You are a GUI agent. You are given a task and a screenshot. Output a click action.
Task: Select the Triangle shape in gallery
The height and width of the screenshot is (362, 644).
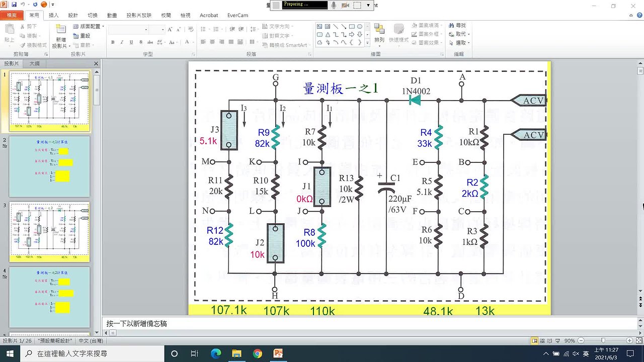pyautogui.click(x=328, y=35)
